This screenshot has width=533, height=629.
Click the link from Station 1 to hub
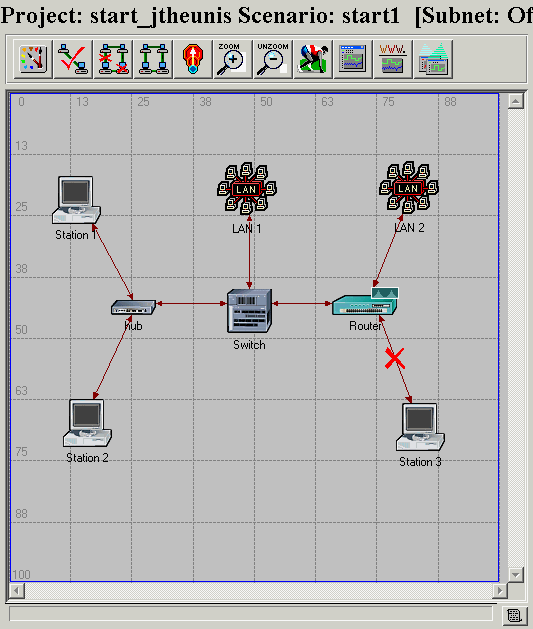tap(114, 263)
